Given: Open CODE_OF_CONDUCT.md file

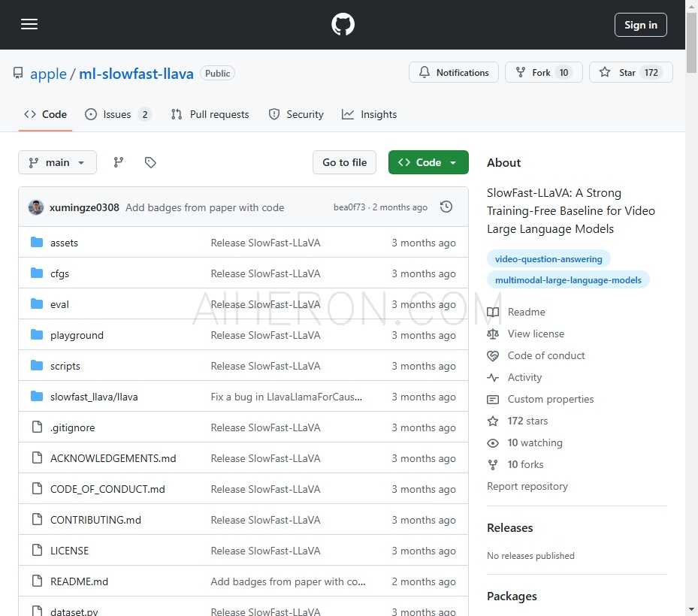Looking at the screenshot, I should click(107, 489).
